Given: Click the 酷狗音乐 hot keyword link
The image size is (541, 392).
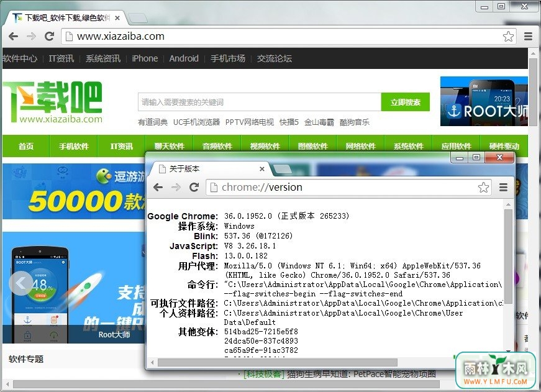Looking at the screenshot, I should click(x=354, y=122).
